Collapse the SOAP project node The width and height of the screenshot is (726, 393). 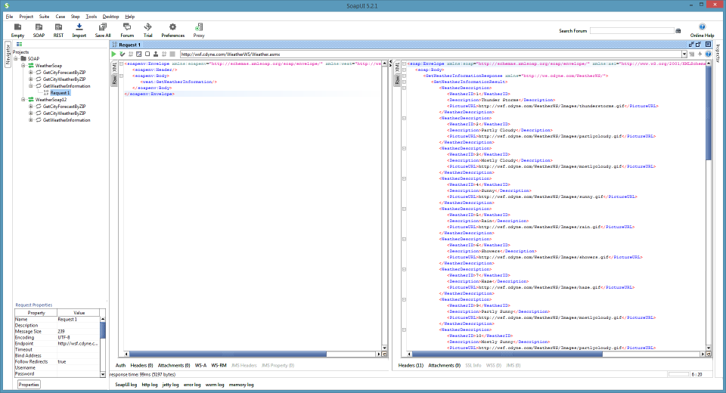16,59
